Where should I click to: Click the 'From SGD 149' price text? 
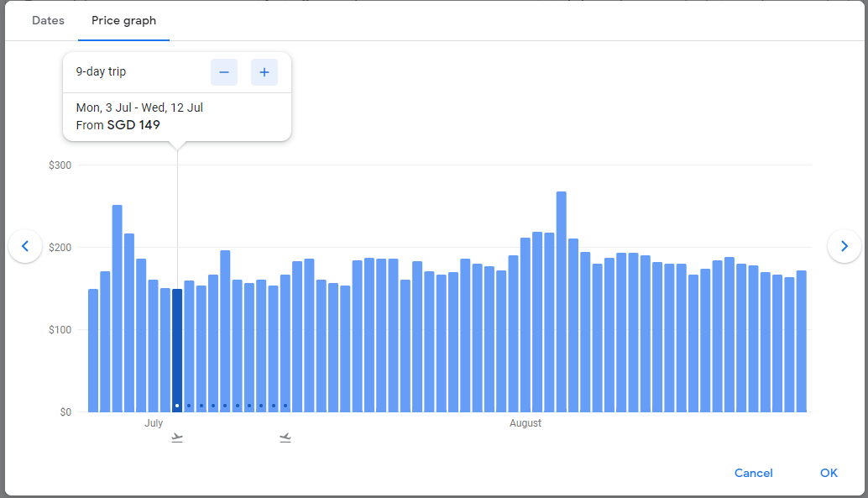pyautogui.click(x=118, y=125)
